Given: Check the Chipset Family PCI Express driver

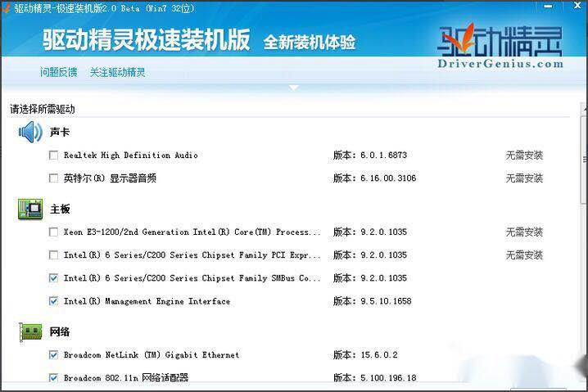Looking at the screenshot, I should [53, 255].
